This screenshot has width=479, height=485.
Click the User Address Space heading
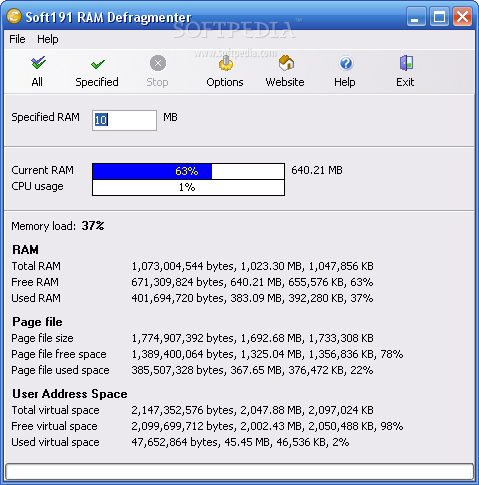[70, 394]
